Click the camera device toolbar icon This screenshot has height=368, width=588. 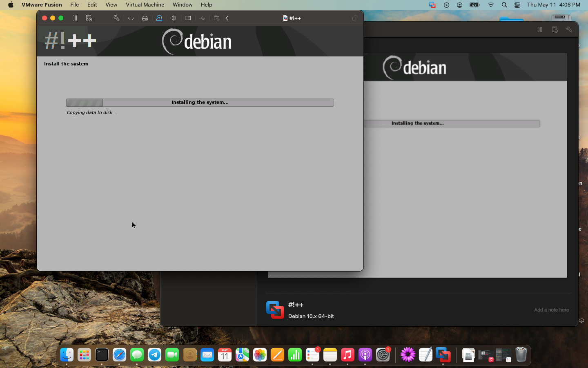[188, 18]
